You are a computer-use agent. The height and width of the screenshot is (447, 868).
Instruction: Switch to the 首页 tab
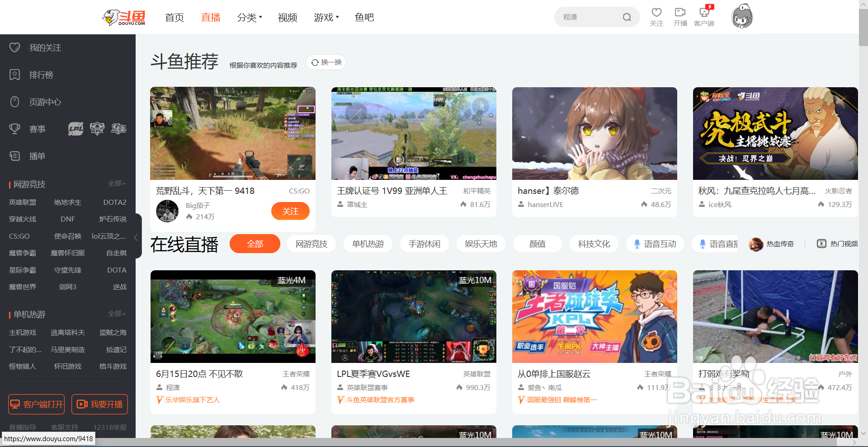click(174, 17)
